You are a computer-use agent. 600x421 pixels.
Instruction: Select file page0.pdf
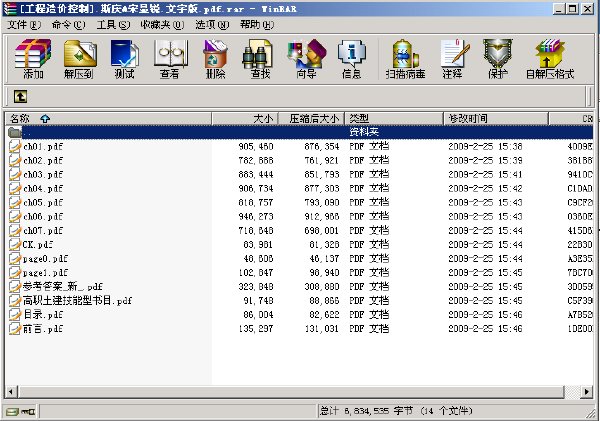pos(45,259)
